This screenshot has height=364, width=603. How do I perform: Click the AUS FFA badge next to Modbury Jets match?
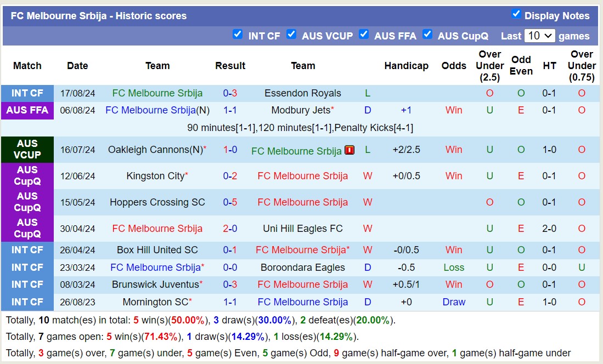point(27,110)
